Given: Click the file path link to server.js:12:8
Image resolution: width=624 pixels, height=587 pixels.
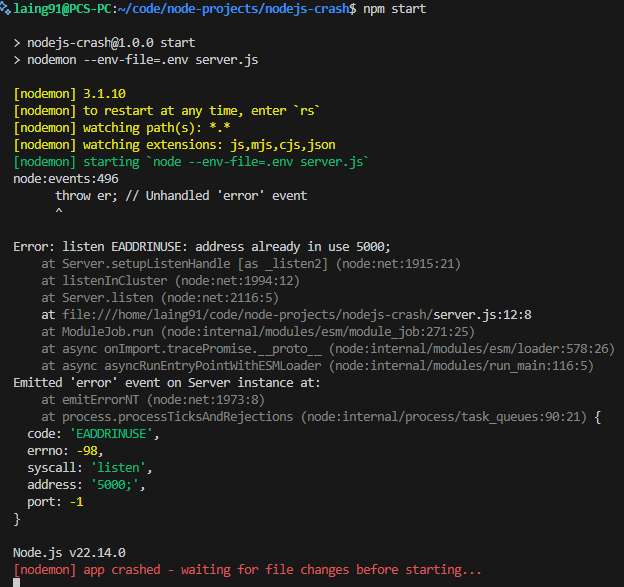Looking at the screenshot, I should [296, 315].
